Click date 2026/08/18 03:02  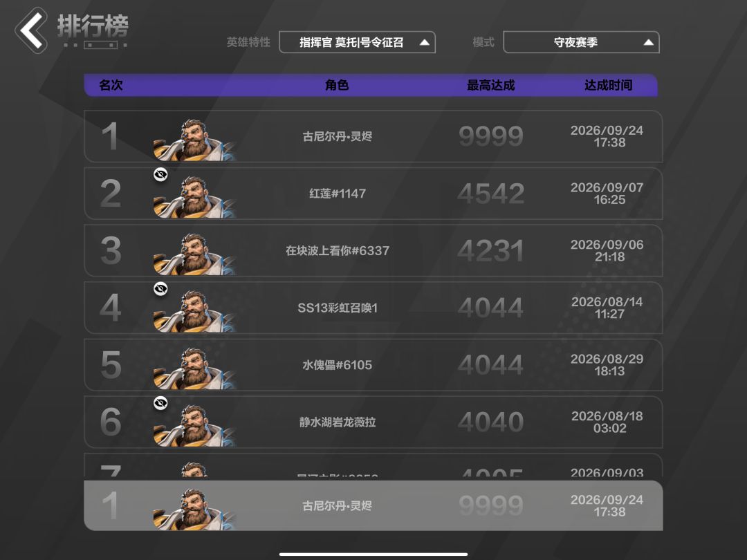coord(607,422)
